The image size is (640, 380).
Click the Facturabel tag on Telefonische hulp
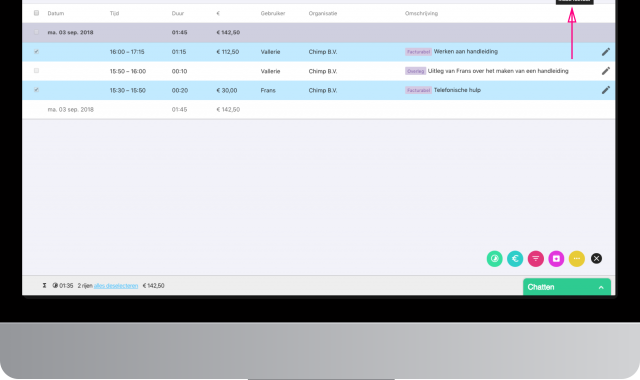point(418,90)
